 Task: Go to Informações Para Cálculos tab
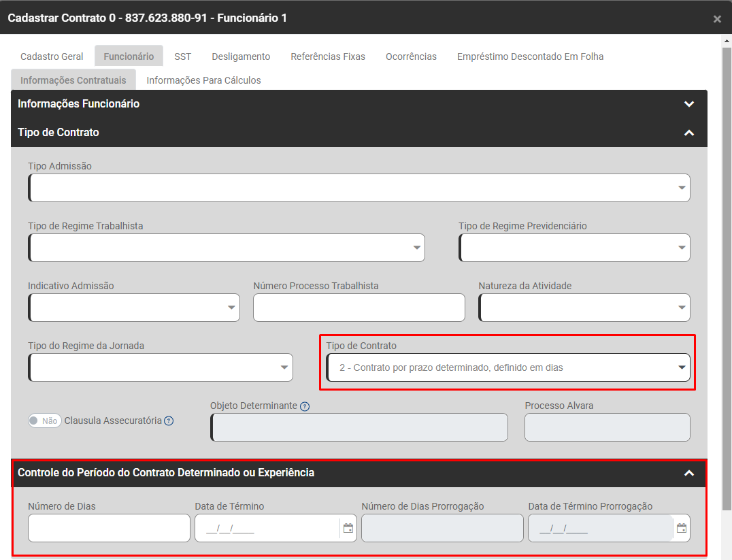pyautogui.click(x=203, y=80)
